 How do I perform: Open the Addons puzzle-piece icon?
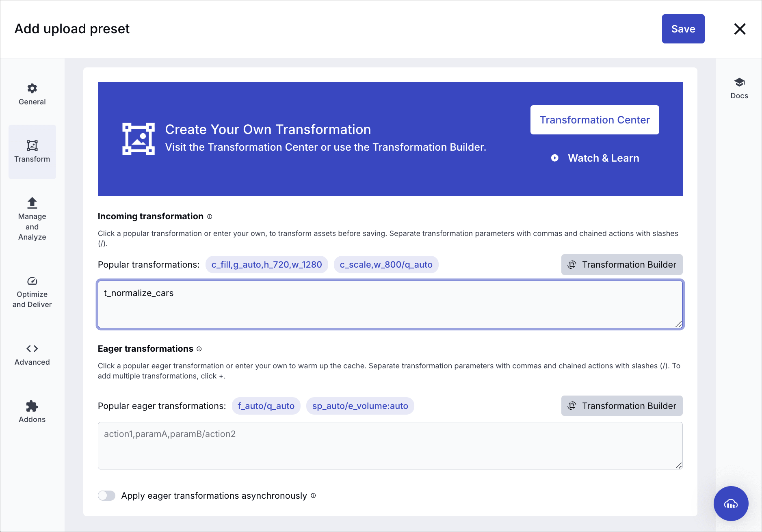32,406
